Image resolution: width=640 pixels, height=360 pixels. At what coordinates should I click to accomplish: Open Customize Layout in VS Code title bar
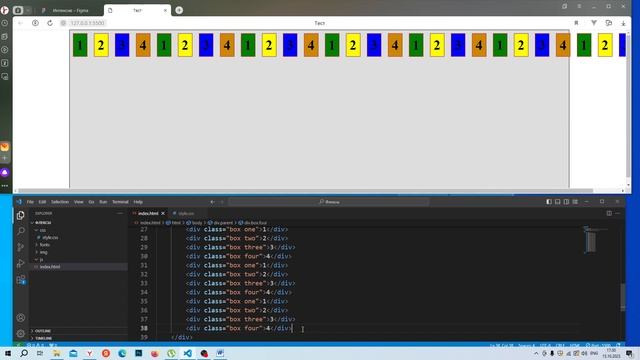575,202
